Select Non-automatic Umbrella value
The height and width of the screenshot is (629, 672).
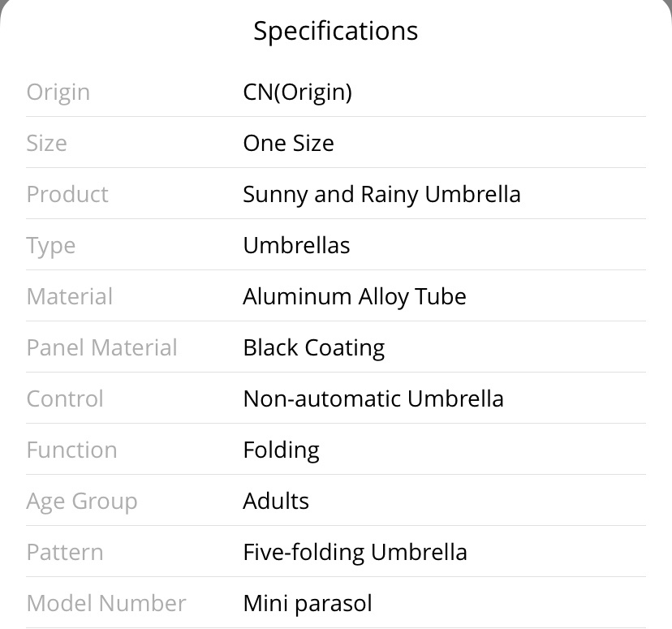(373, 399)
